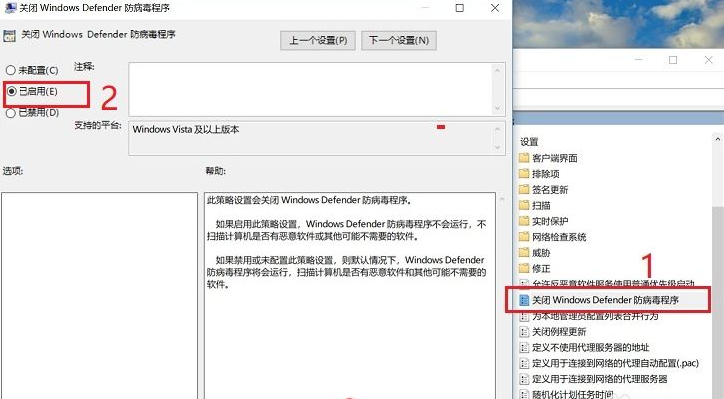The height and width of the screenshot is (399, 724).
Task: Click the help text pane scroll-up arrow
Action: tap(502, 200)
